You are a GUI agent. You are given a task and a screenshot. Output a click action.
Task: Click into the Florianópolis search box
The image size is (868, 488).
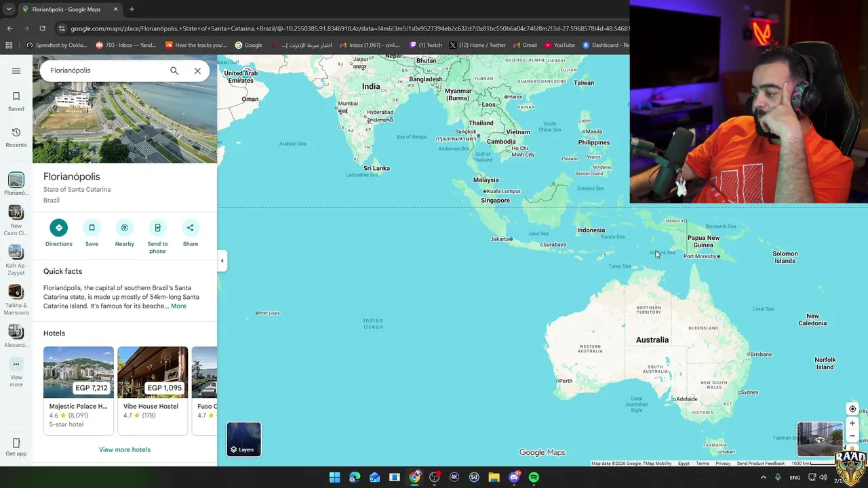[105, 70]
